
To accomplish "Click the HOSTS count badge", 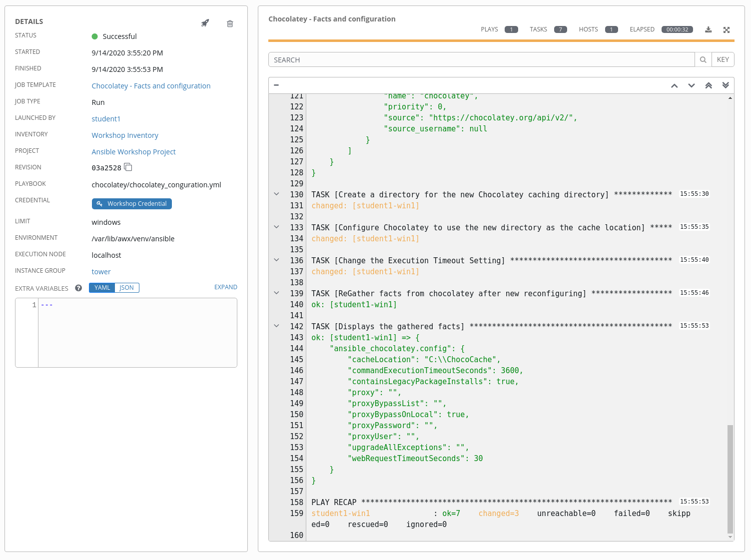I will pyautogui.click(x=612, y=29).
